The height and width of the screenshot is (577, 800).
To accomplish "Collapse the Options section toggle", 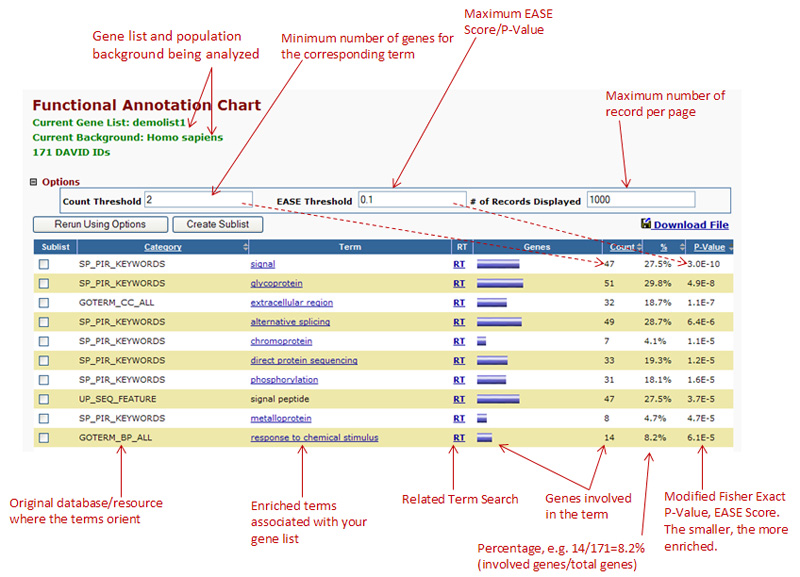I will click(x=33, y=182).
